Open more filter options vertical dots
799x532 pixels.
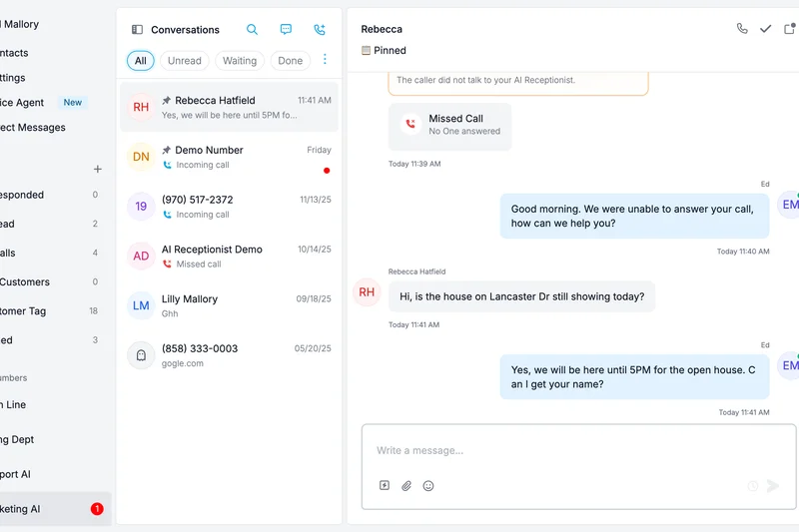click(325, 60)
